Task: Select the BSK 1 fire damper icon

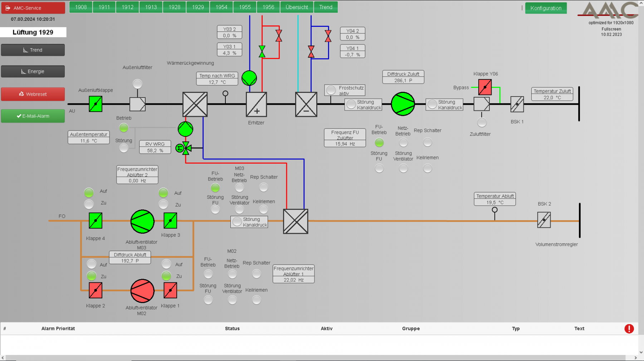Action: 517,104
